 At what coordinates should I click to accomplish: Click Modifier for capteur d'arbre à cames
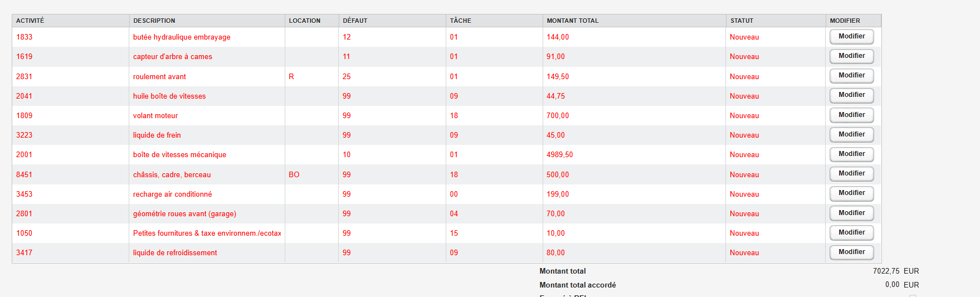point(851,56)
